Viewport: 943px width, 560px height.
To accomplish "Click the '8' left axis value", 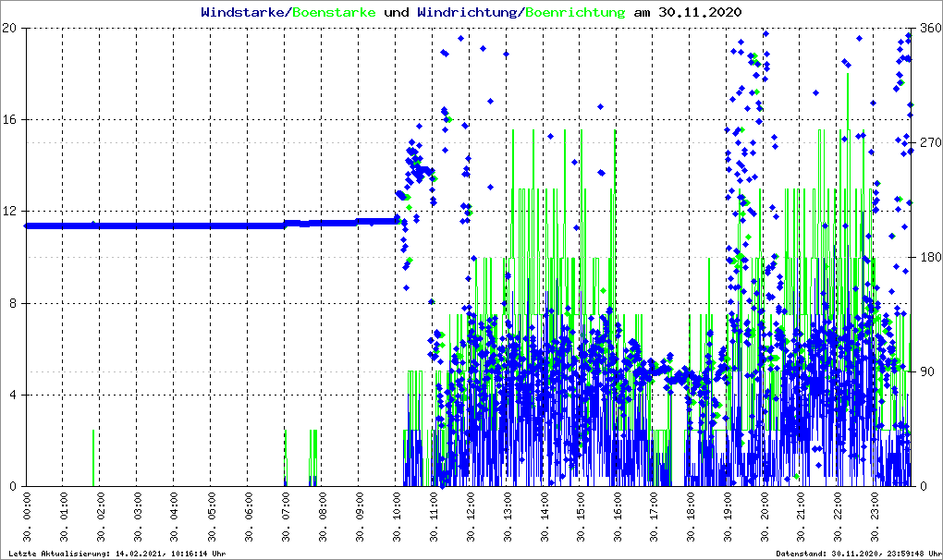I will [15, 303].
